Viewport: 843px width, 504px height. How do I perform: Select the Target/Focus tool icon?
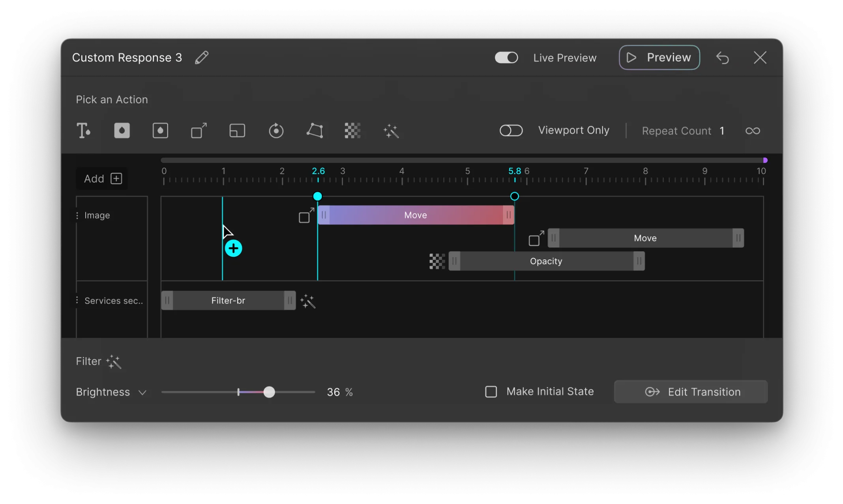tap(276, 131)
